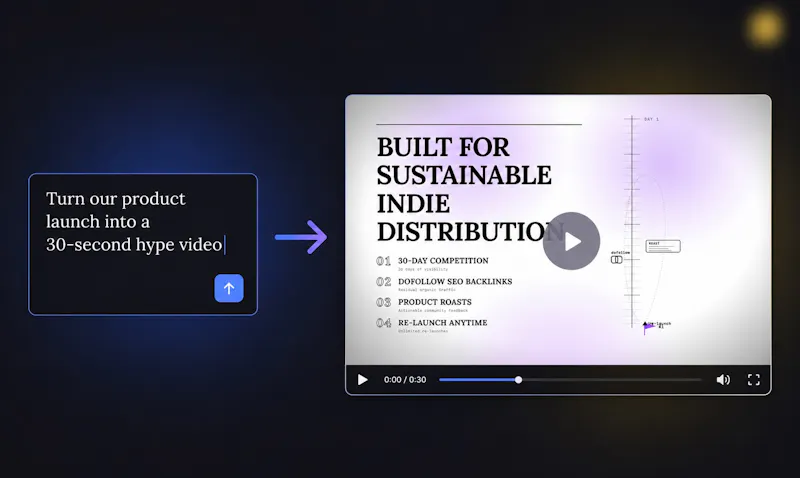This screenshot has width=800, height=478.
Task: Click the number 01 beside 30-Day Competition
Action: (384, 261)
